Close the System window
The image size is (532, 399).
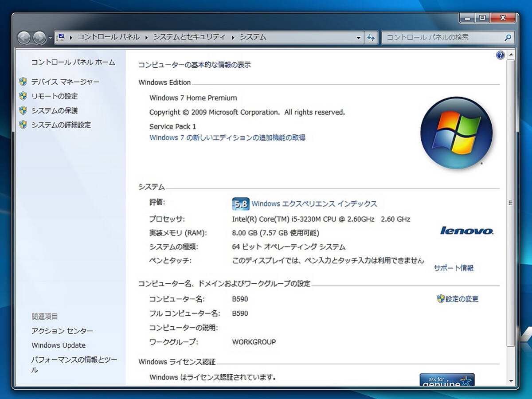[503, 18]
